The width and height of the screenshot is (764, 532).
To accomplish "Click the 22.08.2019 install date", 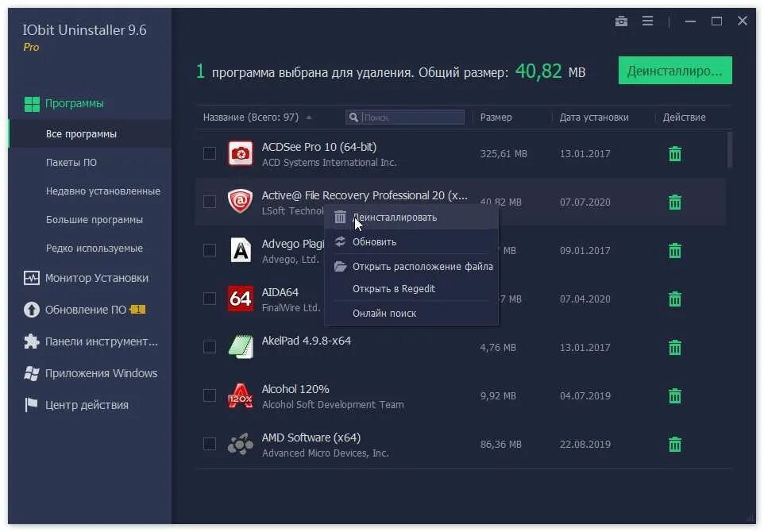I will click(x=585, y=445).
